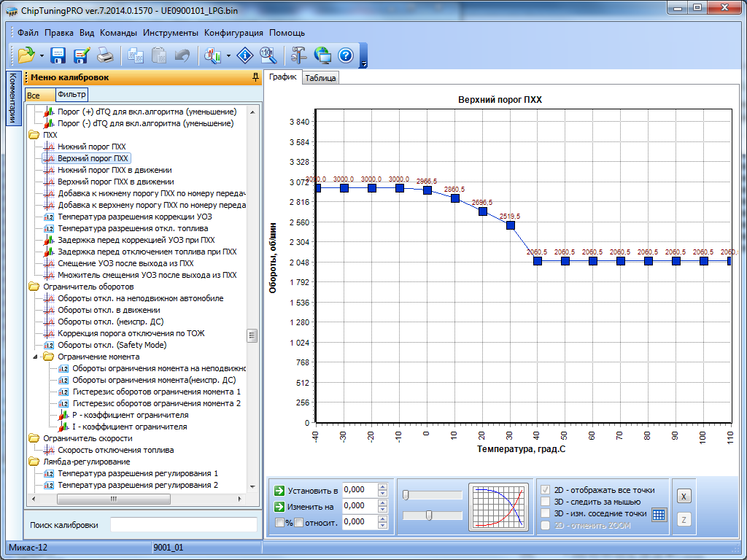Viewport: 747px width, 560px height.
Task: Check the '%' checkbox
Action: (x=279, y=522)
